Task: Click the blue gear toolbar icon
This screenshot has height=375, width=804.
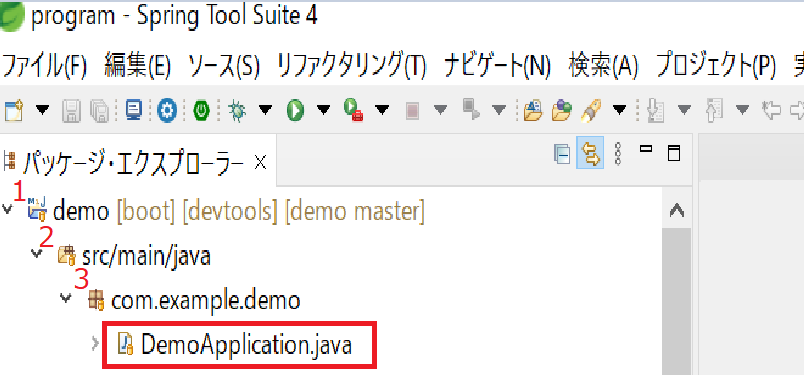Action: [167, 110]
